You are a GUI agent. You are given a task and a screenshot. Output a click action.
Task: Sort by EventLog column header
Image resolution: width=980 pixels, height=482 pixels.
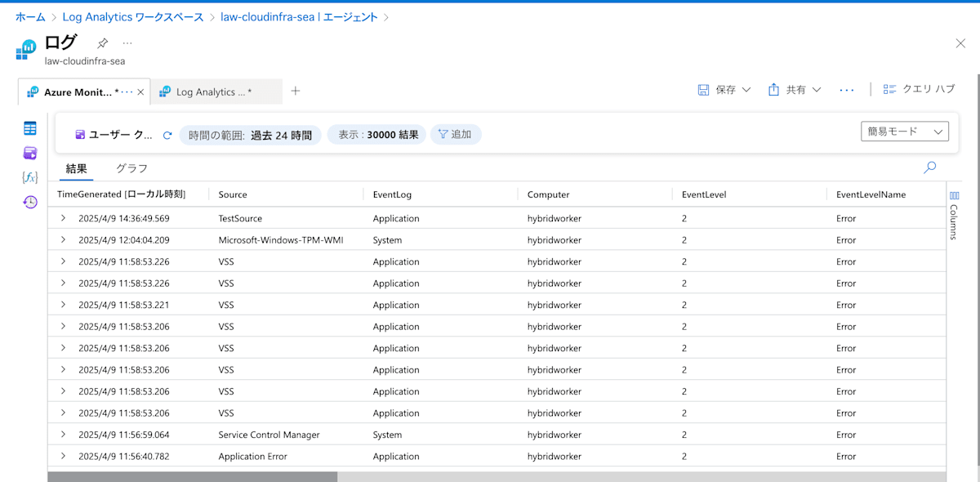[x=392, y=194]
